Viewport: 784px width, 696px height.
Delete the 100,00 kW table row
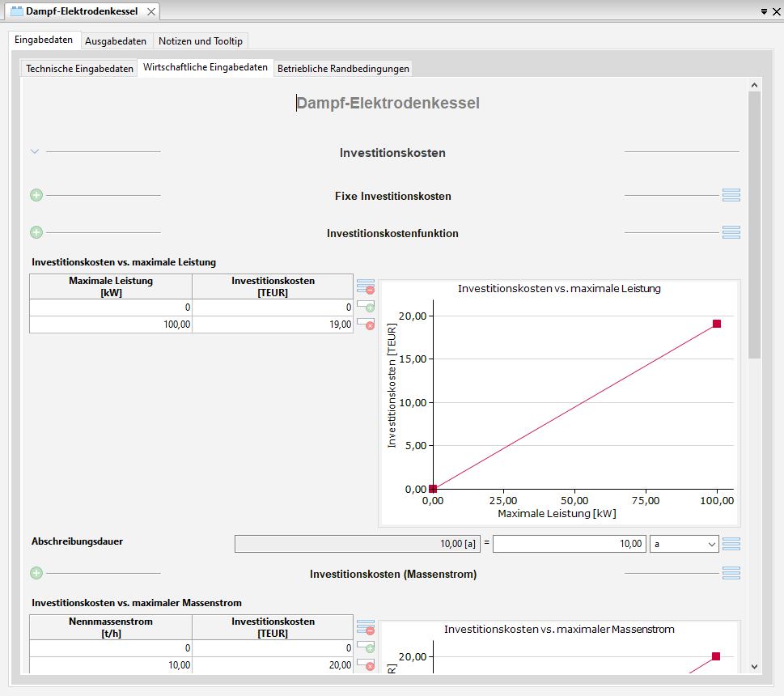(x=366, y=324)
